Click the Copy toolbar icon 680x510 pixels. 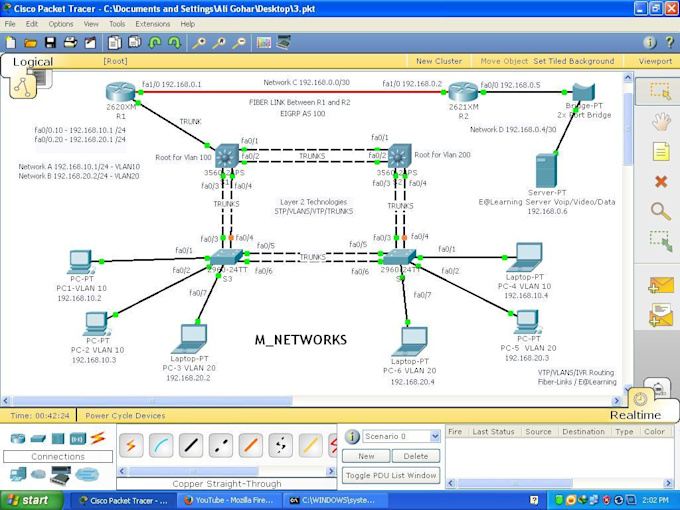point(114,42)
